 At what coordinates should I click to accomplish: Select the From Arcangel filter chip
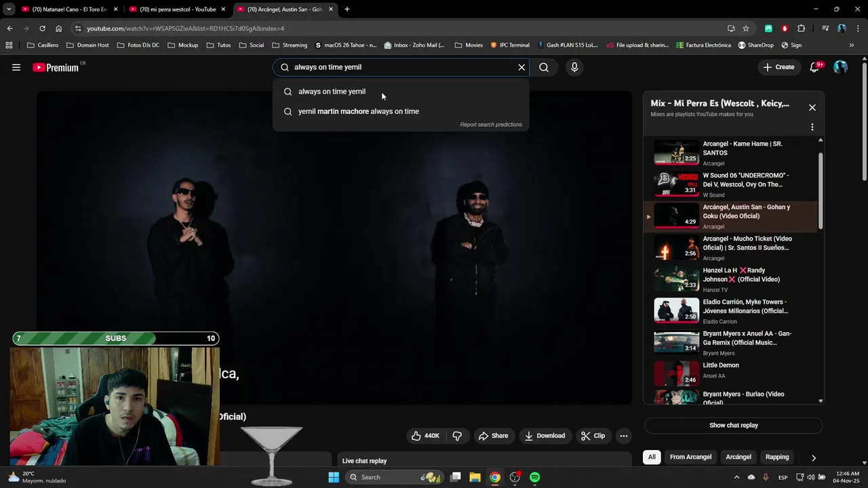point(690,457)
